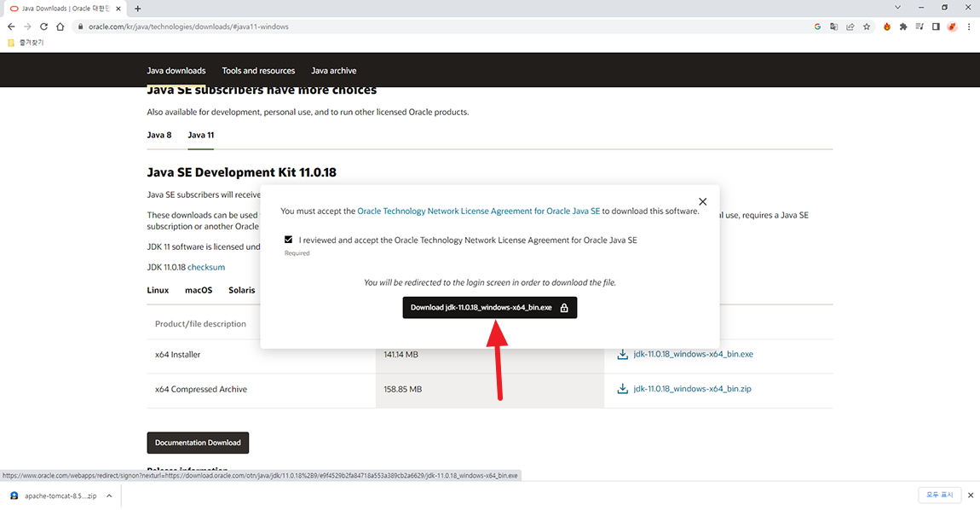980x510 pixels.
Task: Click the 158.85 MB file size cell
Action: pyautogui.click(x=402, y=389)
